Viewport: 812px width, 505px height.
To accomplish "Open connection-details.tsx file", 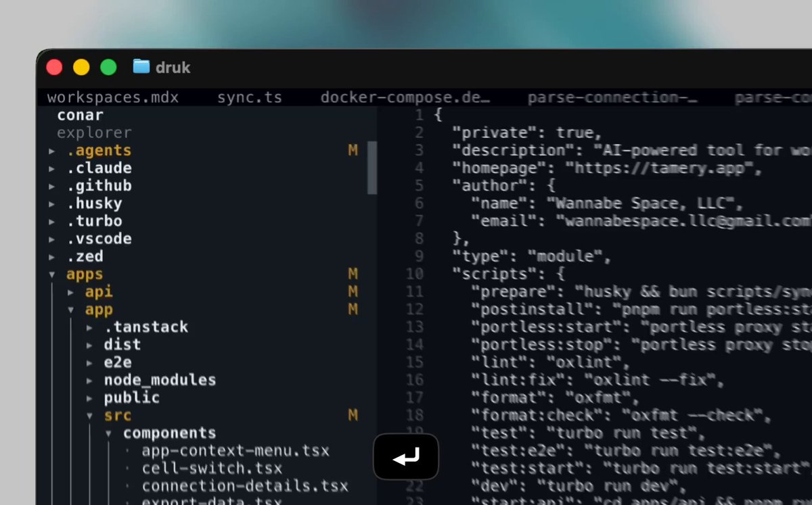I will coord(245,486).
